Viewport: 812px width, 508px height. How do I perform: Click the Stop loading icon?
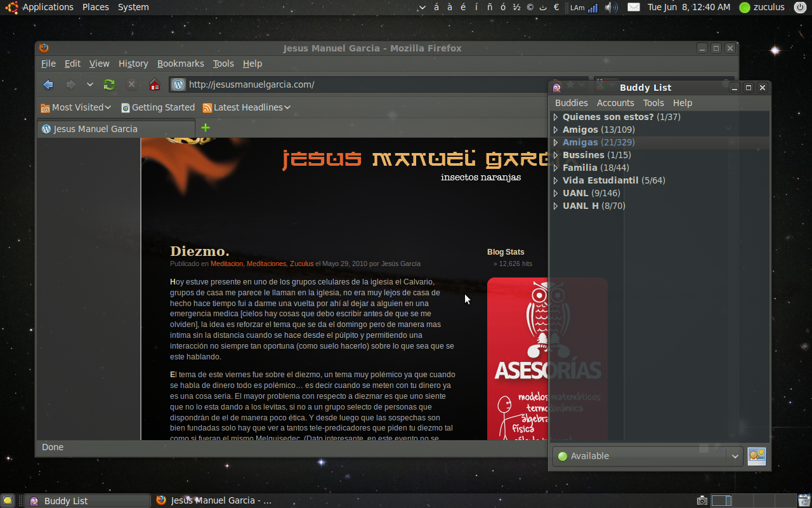click(x=131, y=84)
